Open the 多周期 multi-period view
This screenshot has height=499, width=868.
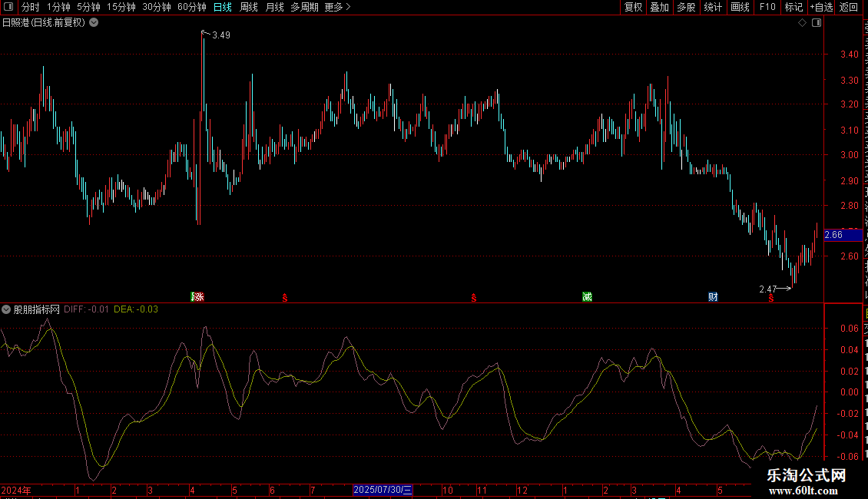[x=304, y=7]
